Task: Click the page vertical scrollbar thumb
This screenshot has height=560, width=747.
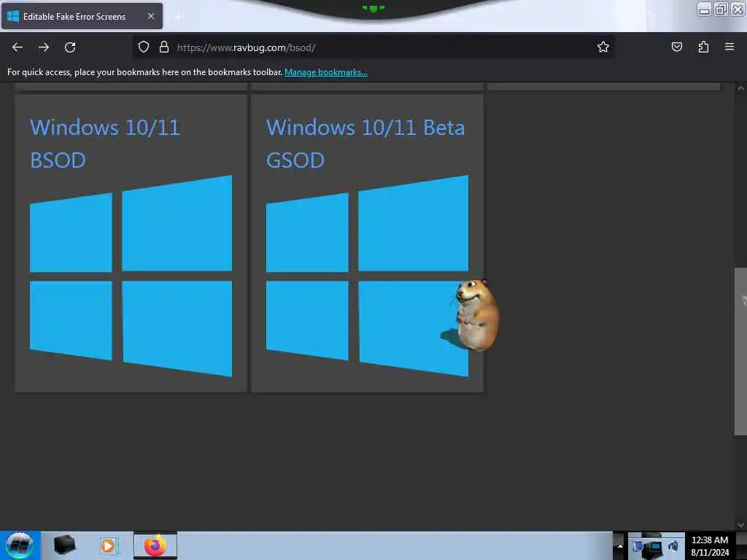Action: pyautogui.click(x=740, y=351)
